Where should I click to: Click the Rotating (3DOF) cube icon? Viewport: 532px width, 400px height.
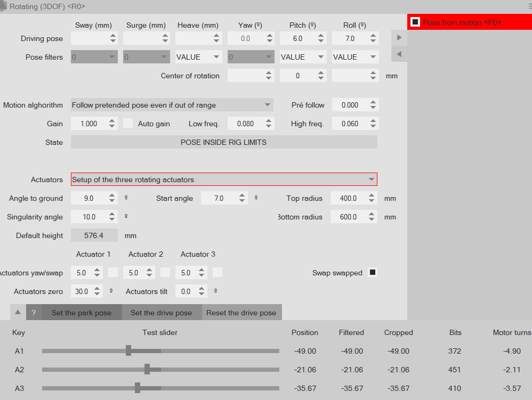pos(4,6)
